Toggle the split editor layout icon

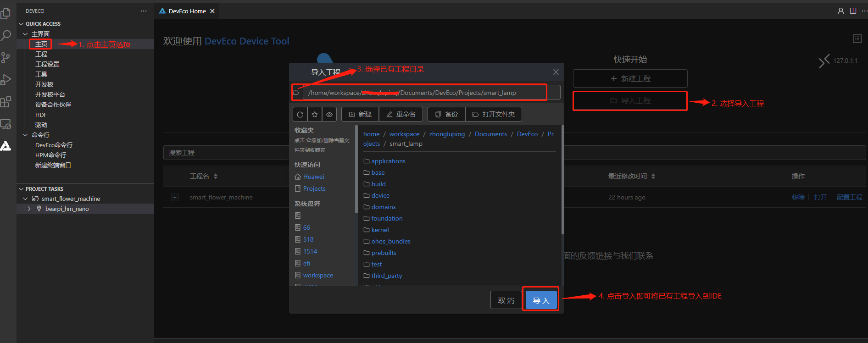[853, 11]
